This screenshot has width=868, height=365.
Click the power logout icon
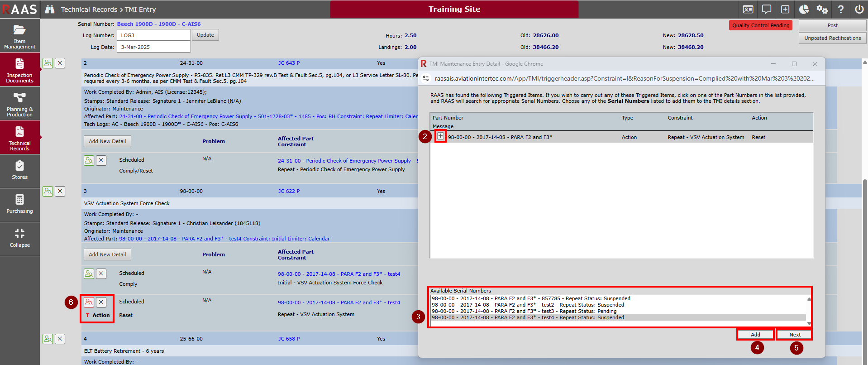point(859,10)
